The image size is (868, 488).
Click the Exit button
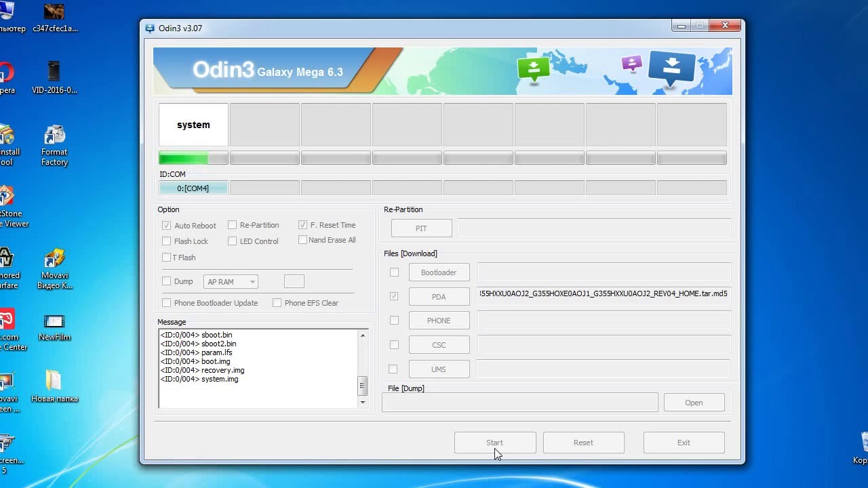684,443
